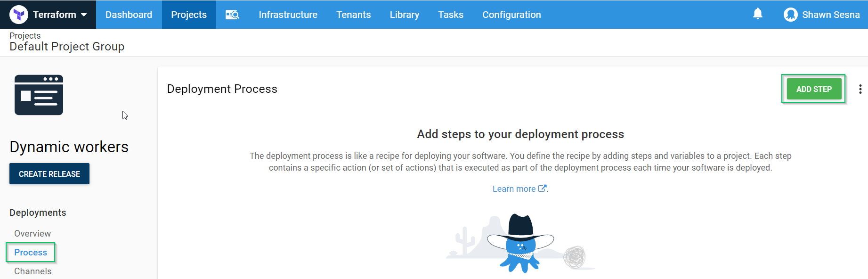The image size is (868, 279).
Task: Click the Terraform space logo icon
Action: [19, 15]
